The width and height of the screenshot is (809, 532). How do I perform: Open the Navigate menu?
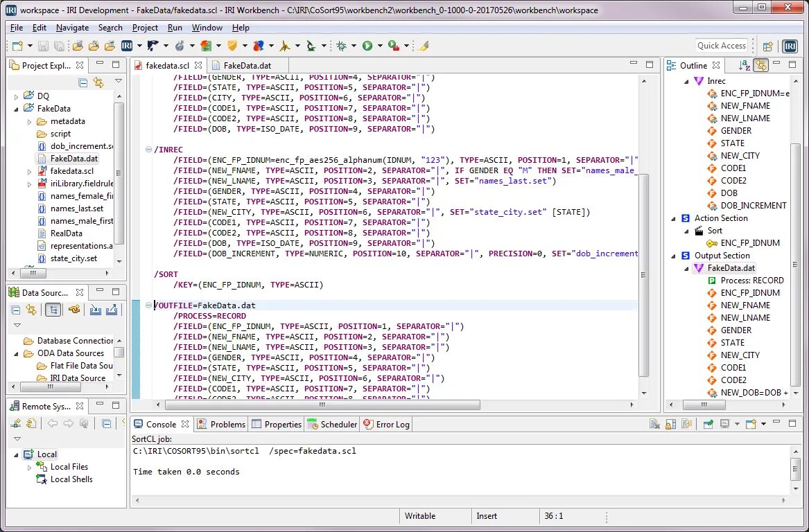(x=72, y=28)
